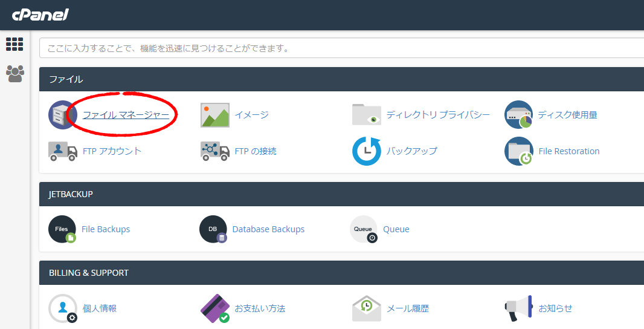
Task: Click the バックアップ clock arrow icon
Action: 367,151
